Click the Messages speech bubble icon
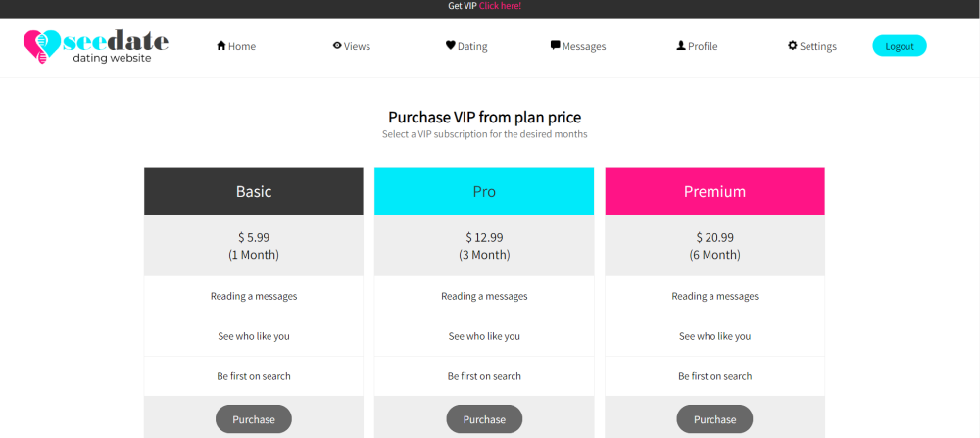The height and width of the screenshot is (438, 980). coord(555,46)
